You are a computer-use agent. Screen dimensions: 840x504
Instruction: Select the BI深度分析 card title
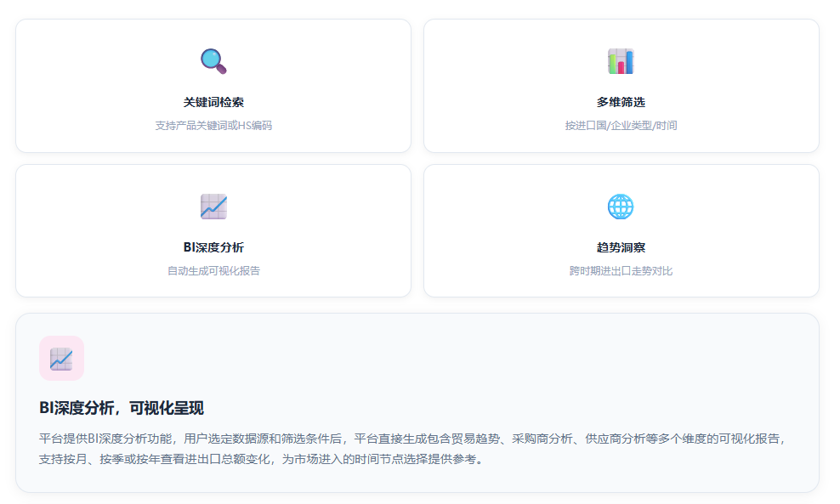click(x=213, y=247)
